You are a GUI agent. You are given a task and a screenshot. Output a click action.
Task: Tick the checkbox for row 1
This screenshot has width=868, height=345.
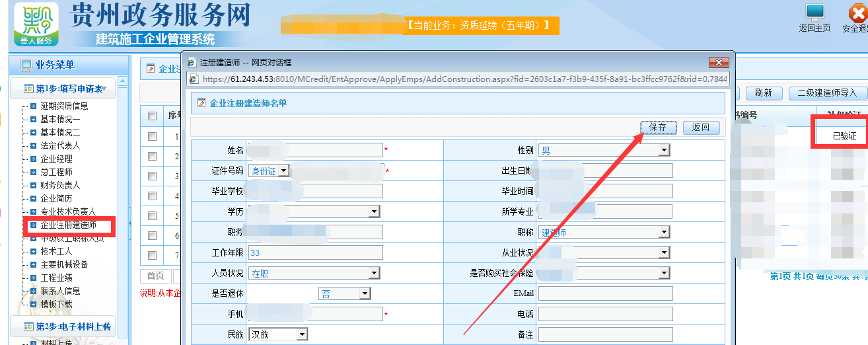tap(153, 137)
